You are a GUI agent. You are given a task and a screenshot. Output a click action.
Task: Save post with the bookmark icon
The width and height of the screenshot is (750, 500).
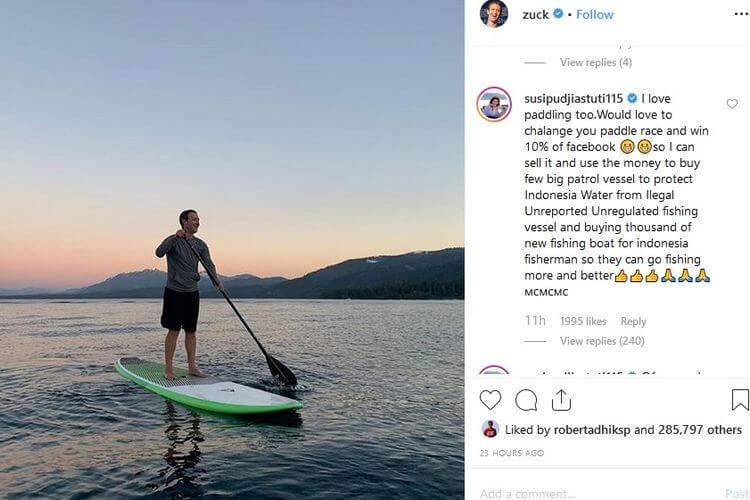[x=739, y=400]
